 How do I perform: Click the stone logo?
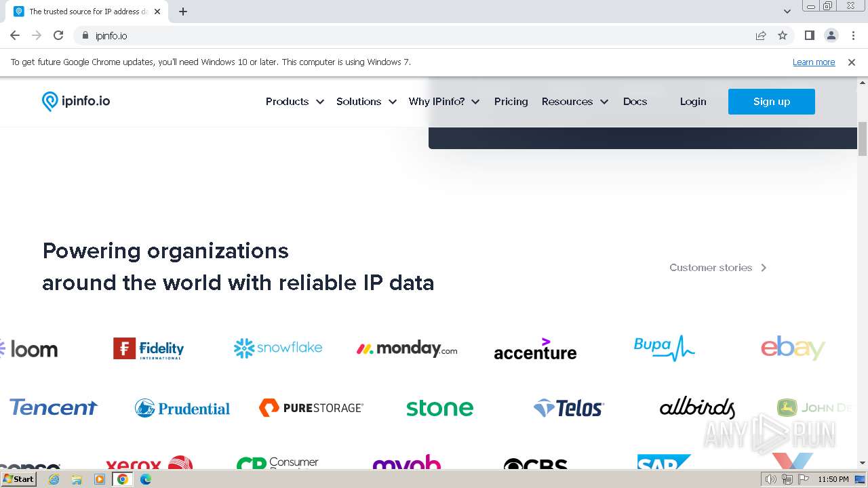click(x=439, y=408)
